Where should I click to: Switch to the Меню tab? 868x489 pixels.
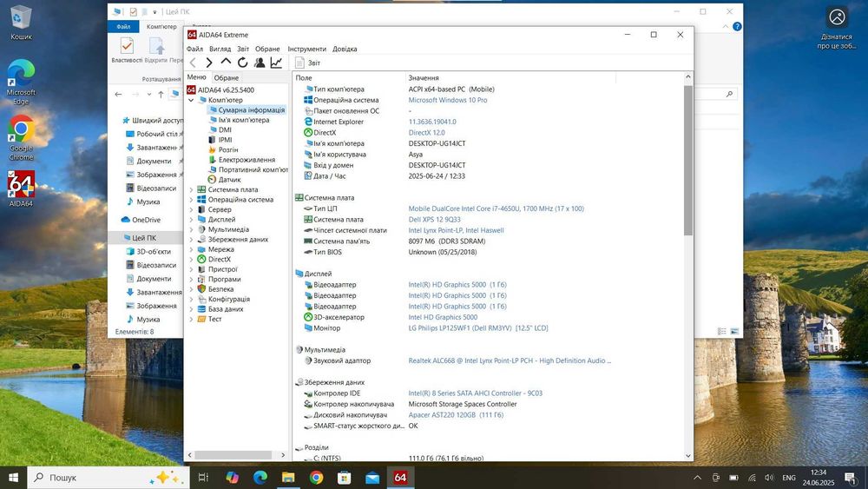click(x=196, y=77)
